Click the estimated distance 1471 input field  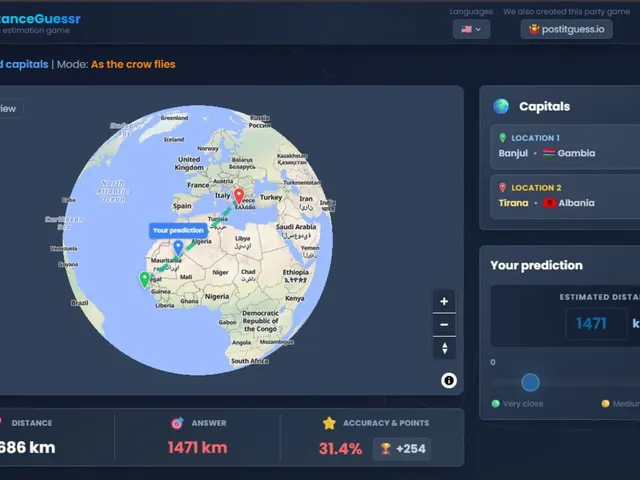(x=596, y=324)
